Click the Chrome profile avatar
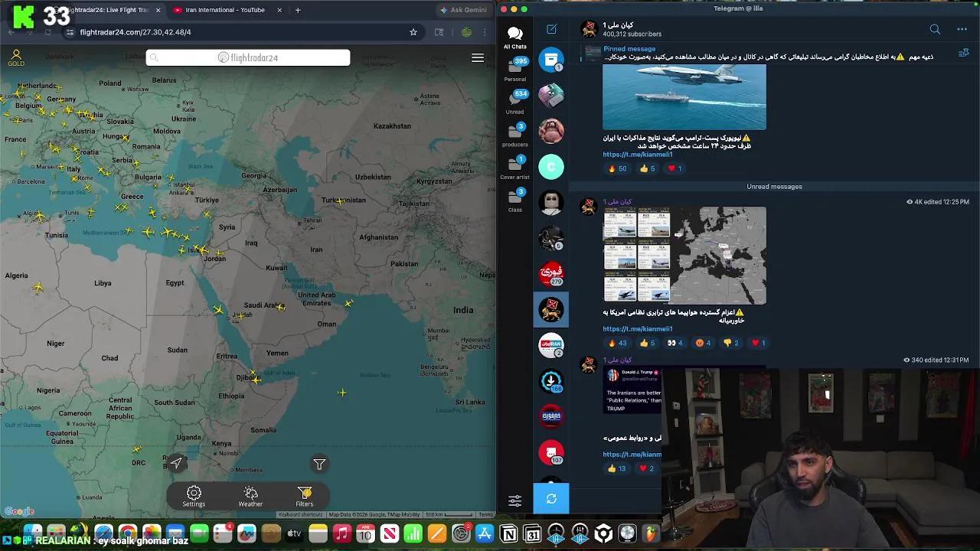Image resolution: width=980 pixels, height=551 pixels. tap(466, 32)
